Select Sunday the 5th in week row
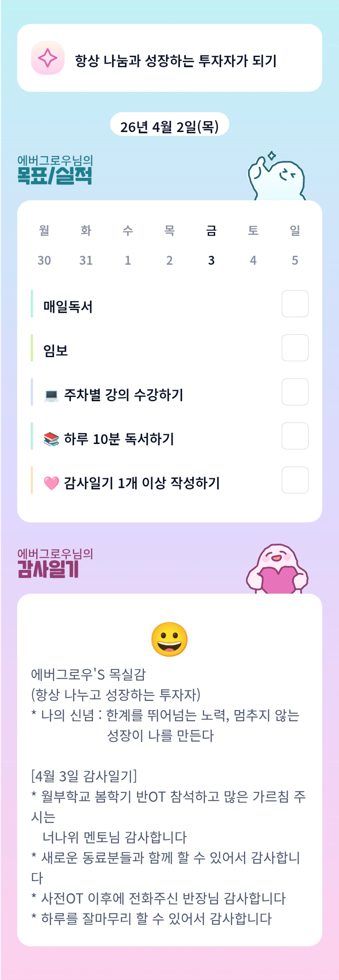Viewport: 339px width, 980px height. point(295,245)
